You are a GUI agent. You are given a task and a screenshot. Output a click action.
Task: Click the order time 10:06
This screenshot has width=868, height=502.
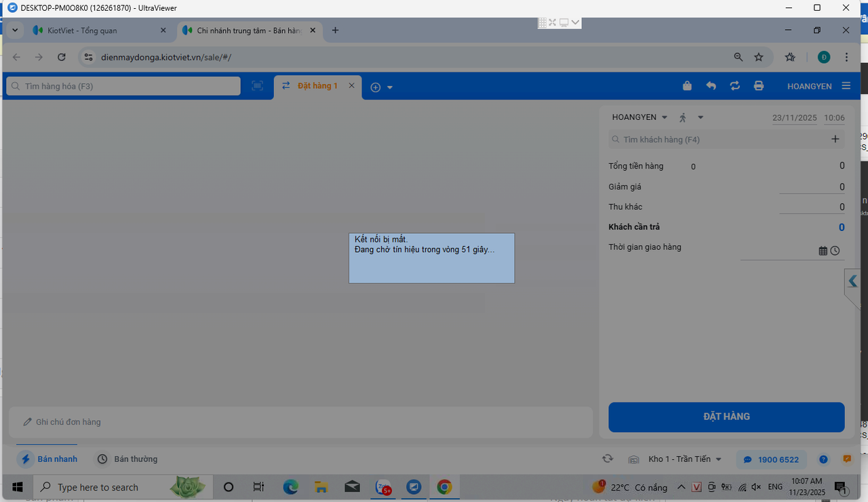click(834, 118)
